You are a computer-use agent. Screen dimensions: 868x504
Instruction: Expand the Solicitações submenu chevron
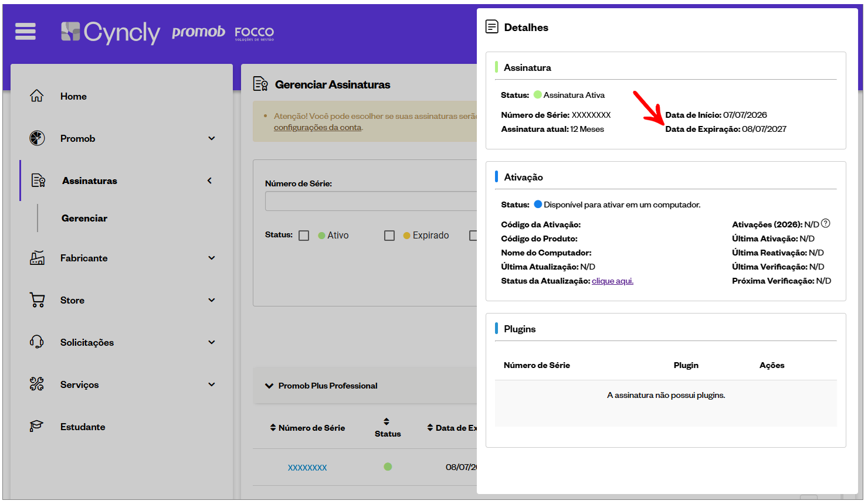tap(212, 342)
